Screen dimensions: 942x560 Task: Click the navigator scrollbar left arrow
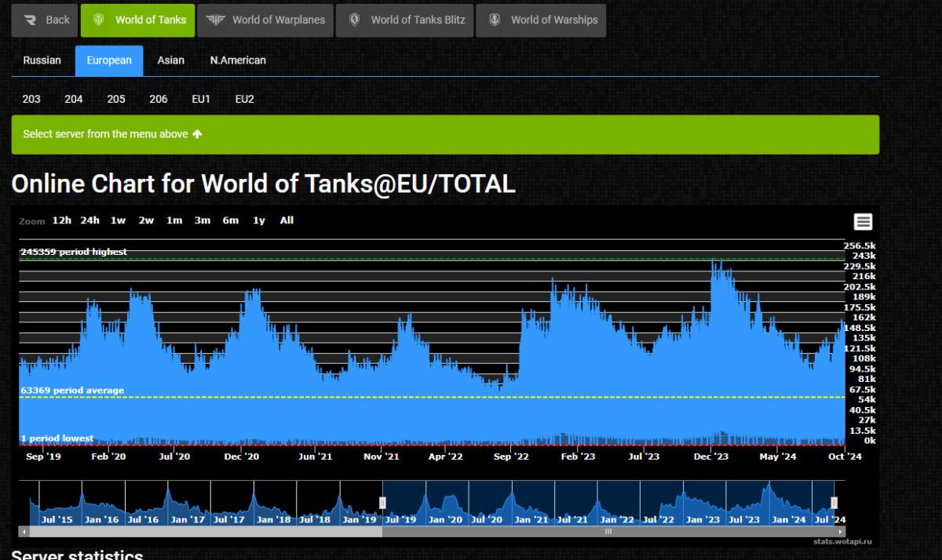23,532
